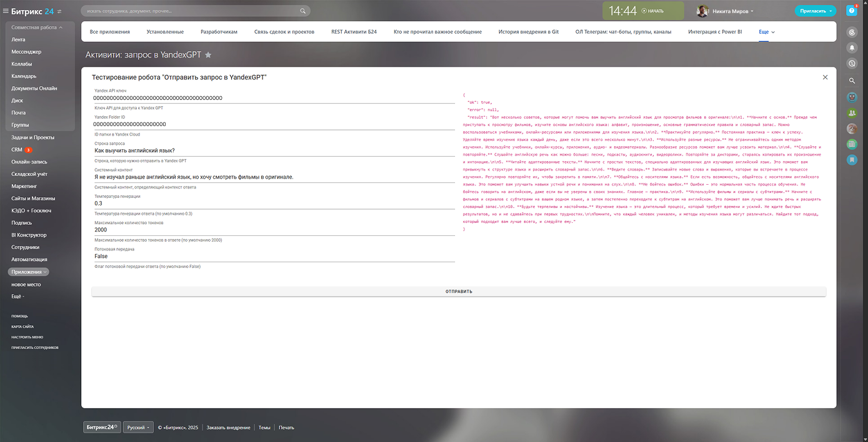Open Печать footer link
This screenshot has height=442, width=868.
click(x=286, y=428)
